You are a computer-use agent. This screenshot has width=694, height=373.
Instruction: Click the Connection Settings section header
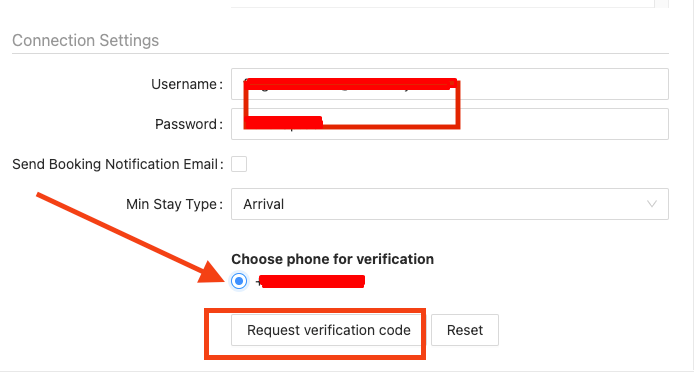85,40
